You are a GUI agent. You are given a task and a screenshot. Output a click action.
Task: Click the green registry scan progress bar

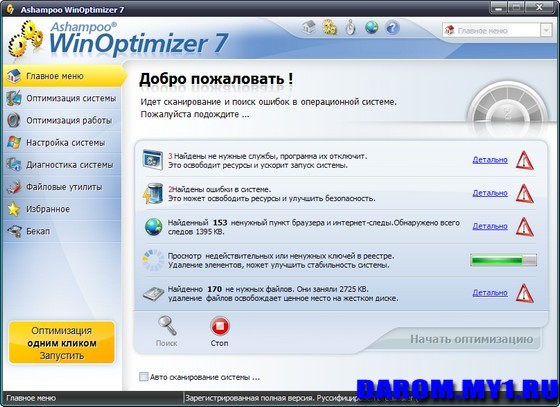click(x=504, y=260)
